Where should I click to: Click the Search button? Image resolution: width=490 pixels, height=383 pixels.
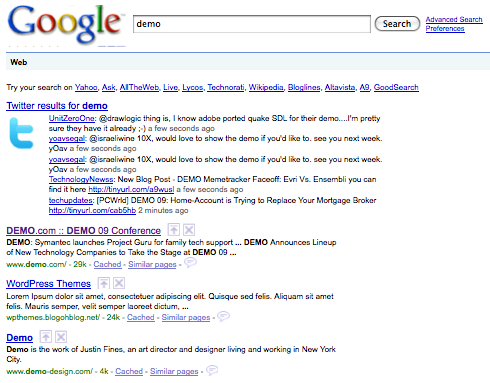tap(397, 24)
